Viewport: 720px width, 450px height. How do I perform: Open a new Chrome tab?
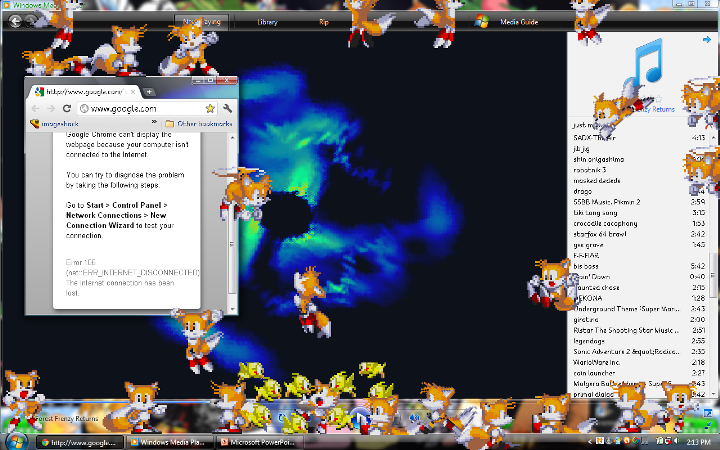coord(149,91)
